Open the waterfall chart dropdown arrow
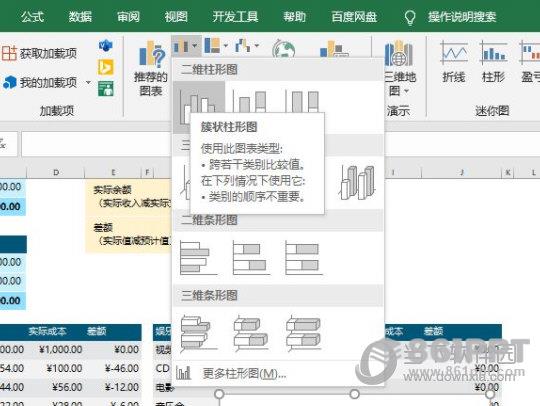Screen dimensions: 540x406 click(257, 45)
